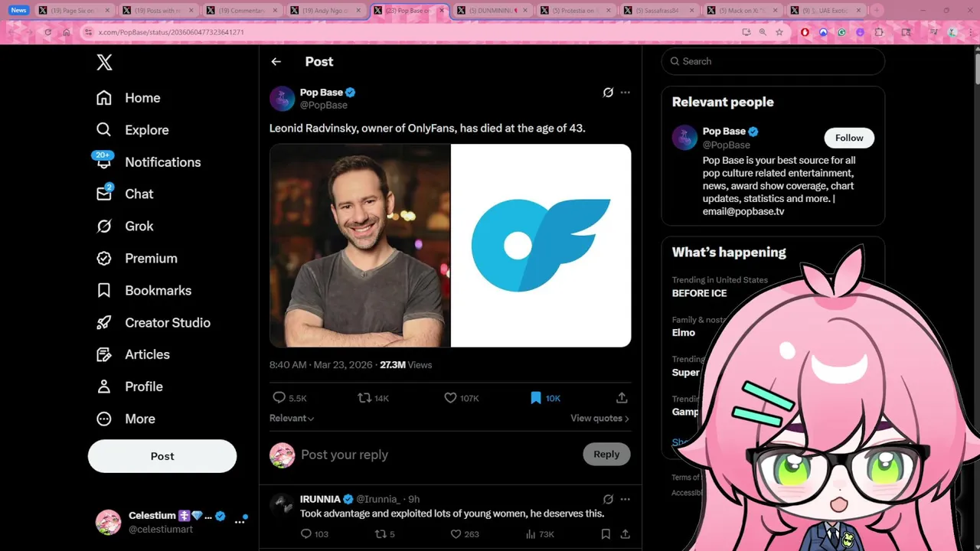Click the Reply button
980x551 pixels.
point(606,455)
